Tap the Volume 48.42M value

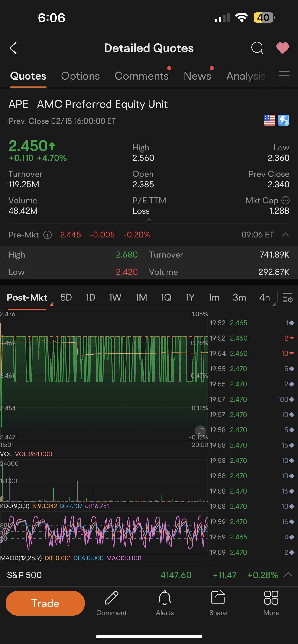(23, 211)
